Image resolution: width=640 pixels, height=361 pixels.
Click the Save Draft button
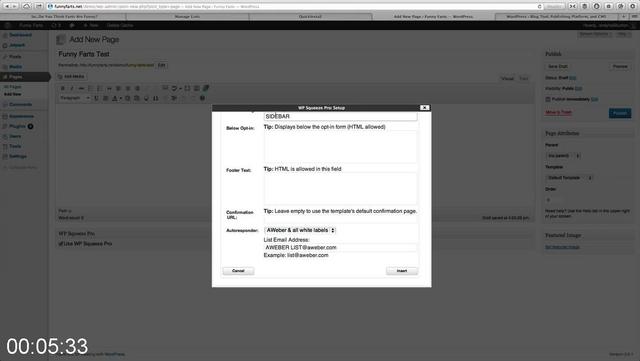558,66
